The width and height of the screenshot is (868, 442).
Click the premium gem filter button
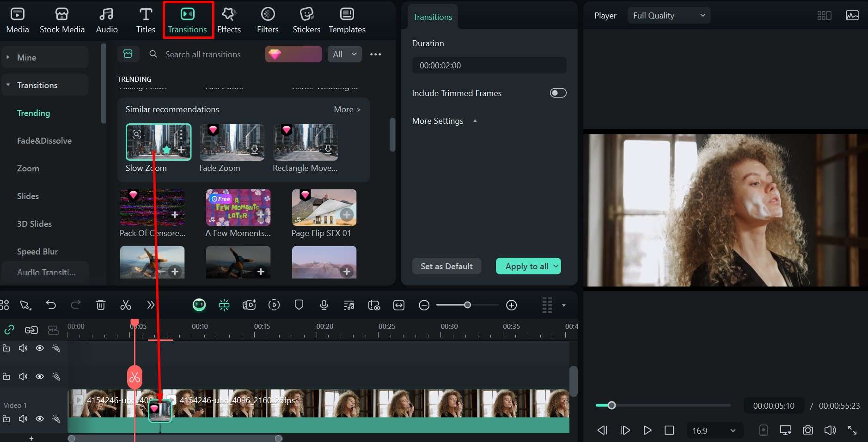pos(293,54)
